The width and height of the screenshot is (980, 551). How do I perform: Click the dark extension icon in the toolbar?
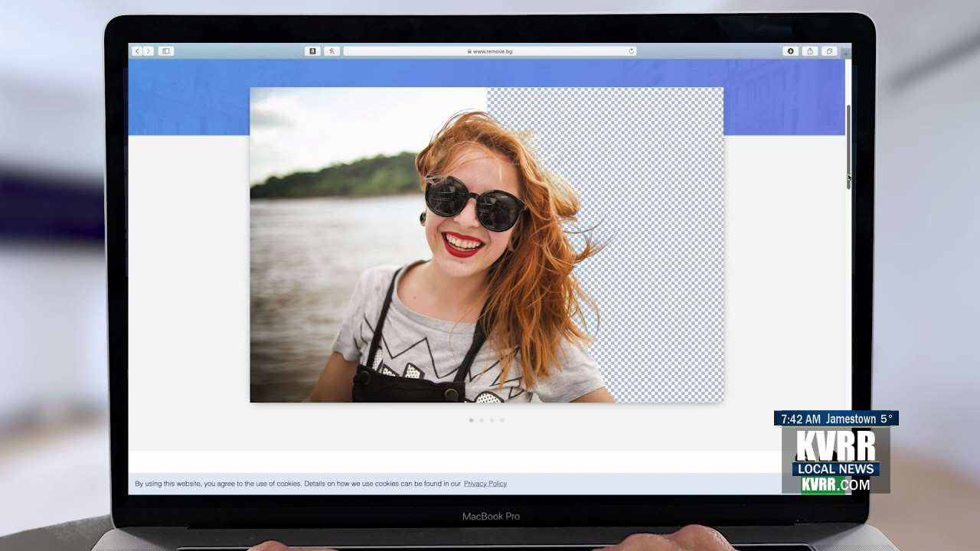tap(312, 51)
